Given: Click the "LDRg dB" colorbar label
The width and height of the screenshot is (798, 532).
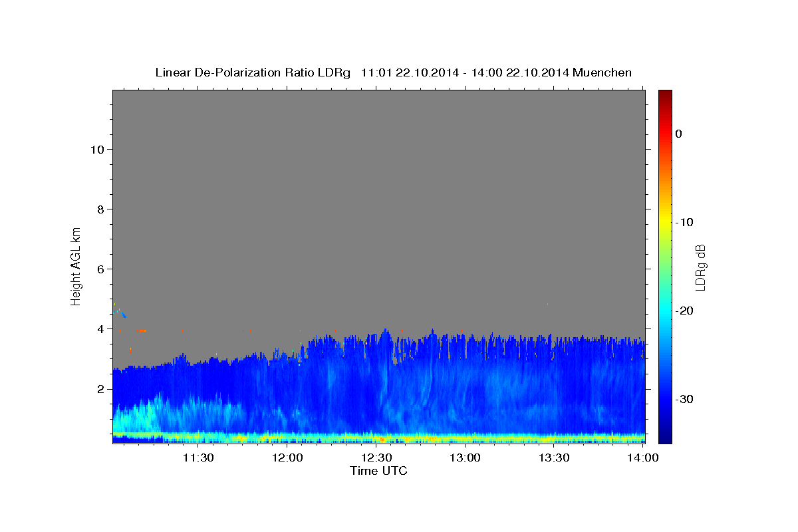Looking at the screenshot, I should (x=700, y=267).
